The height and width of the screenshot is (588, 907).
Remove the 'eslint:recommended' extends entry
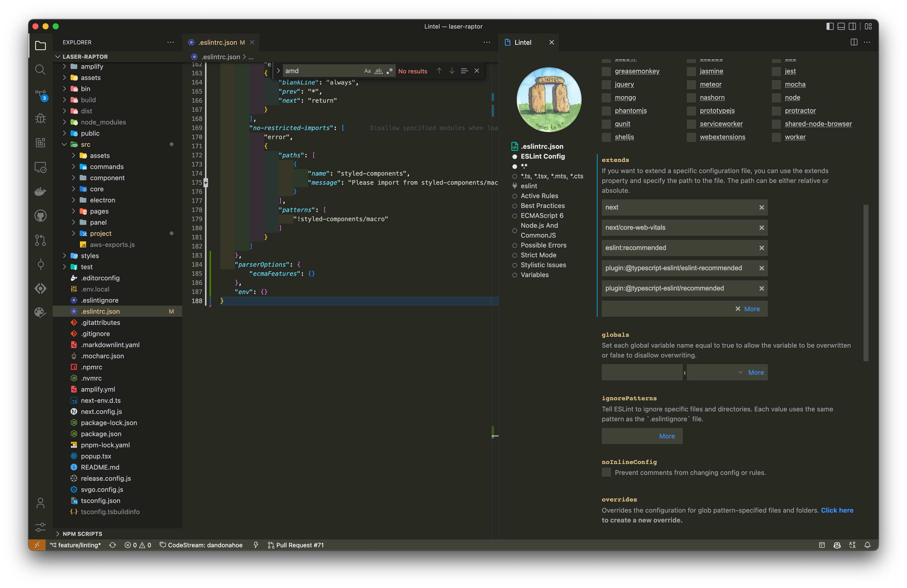pos(761,248)
